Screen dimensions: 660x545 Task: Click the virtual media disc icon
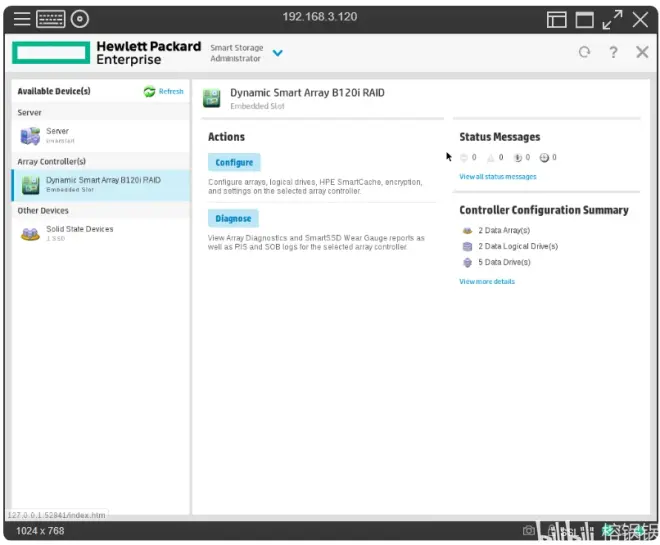[80, 19]
